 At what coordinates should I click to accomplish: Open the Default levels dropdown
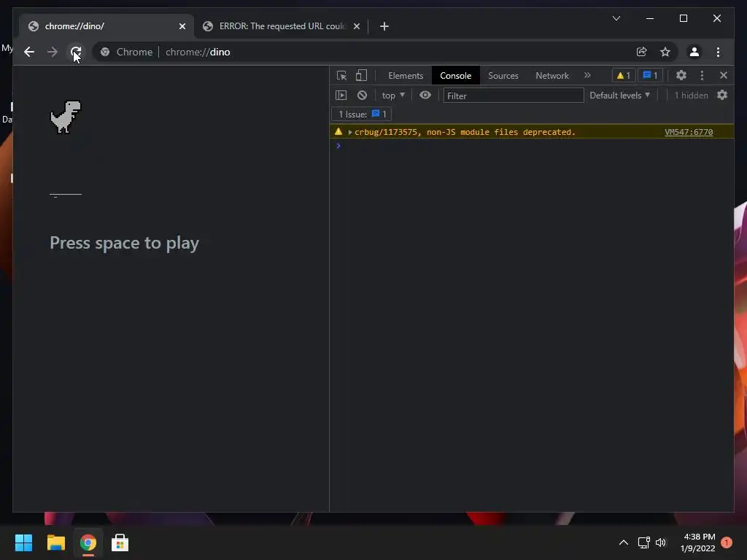(620, 96)
